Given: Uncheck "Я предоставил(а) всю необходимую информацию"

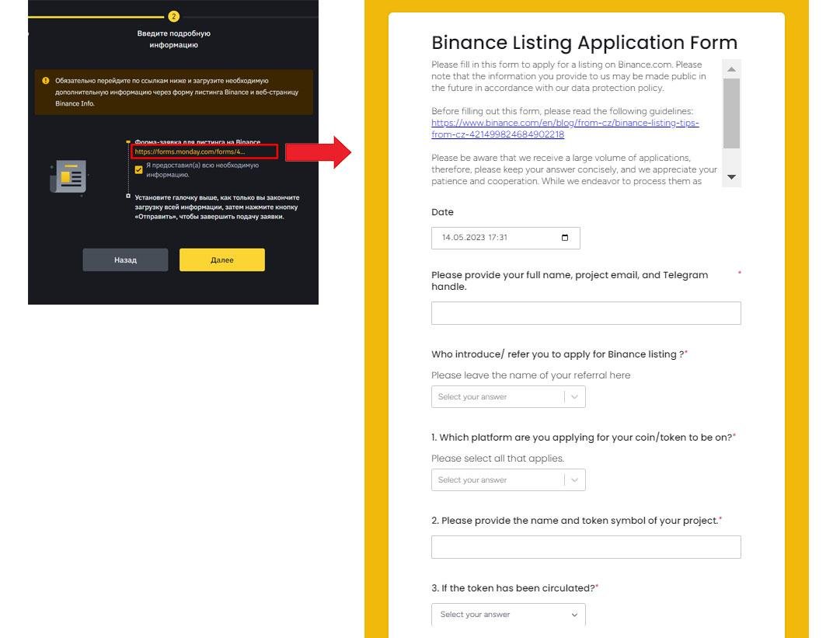Looking at the screenshot, I should (x=140, y=169).
